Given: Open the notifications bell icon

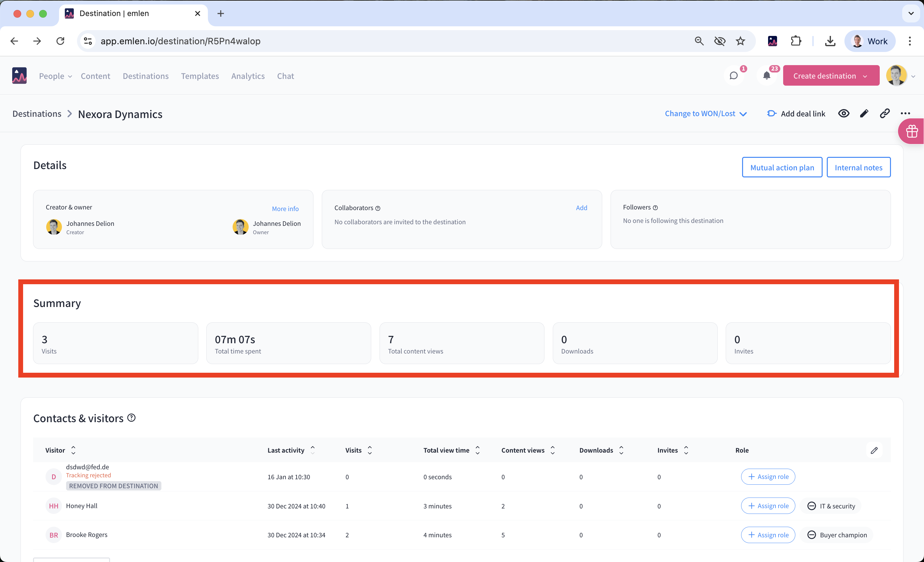Looking at the screenshot, I should [x=766, y=76].
